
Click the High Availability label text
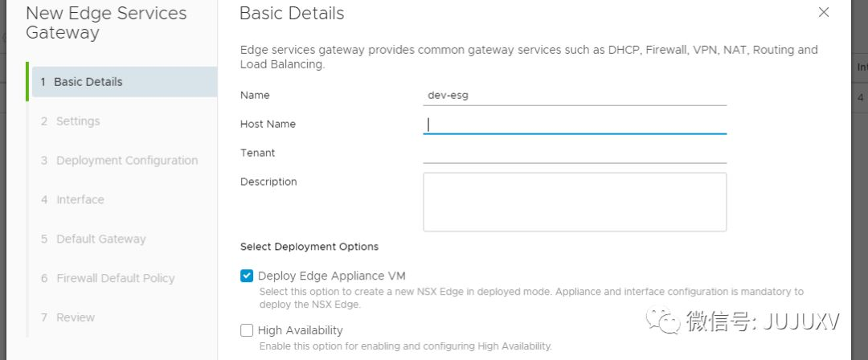coord(300,330)
